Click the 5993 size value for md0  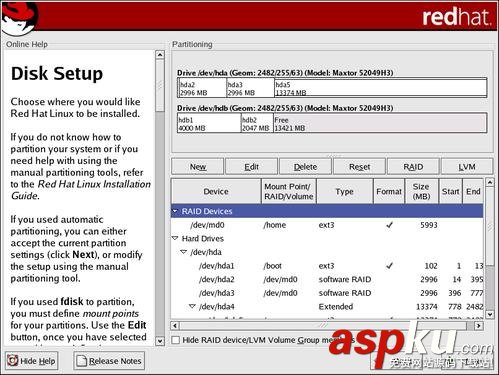(x=429, y=225)
